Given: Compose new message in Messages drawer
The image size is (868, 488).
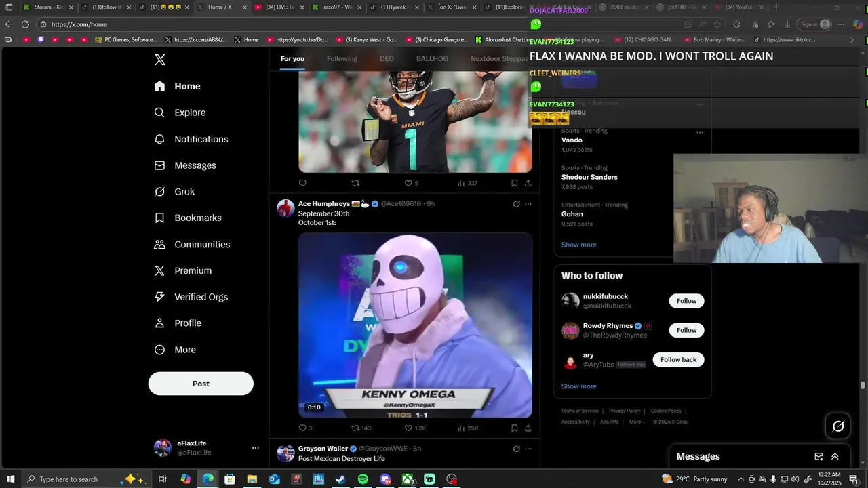Looking at the screenshot, I should click(x=818, y=457).
